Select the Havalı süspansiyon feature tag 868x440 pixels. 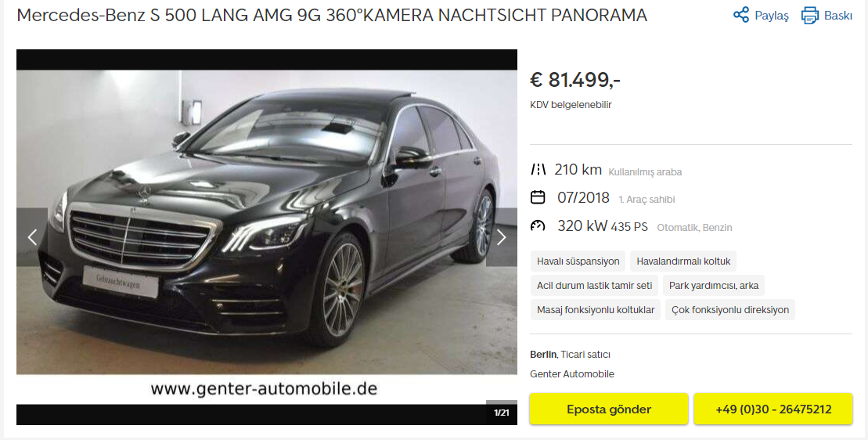(x=578, y=261)
